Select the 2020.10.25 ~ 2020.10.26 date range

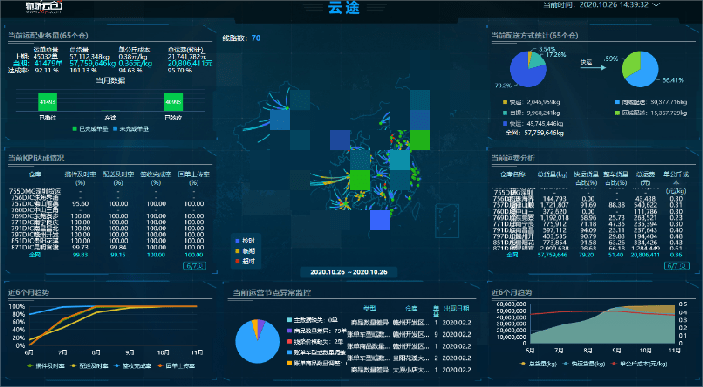[x=348, y=272]
